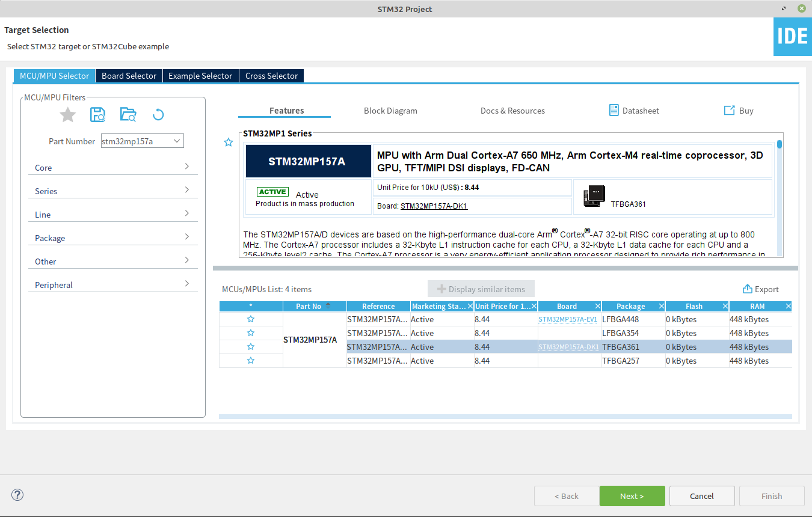Show favorite MCUs star filter
The image size is (812, 517).
pyautogui.click(x=68, y=114)
